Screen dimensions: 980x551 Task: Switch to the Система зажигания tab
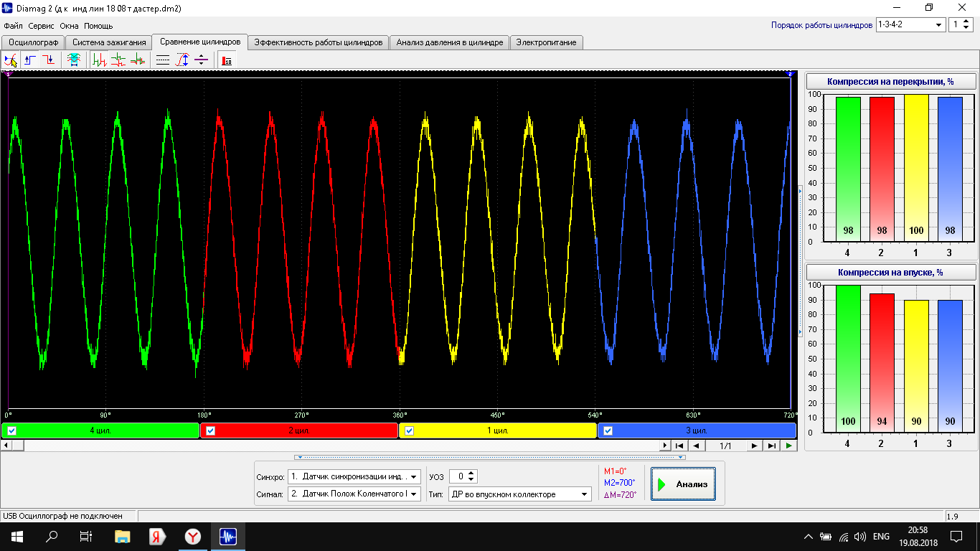109,42
